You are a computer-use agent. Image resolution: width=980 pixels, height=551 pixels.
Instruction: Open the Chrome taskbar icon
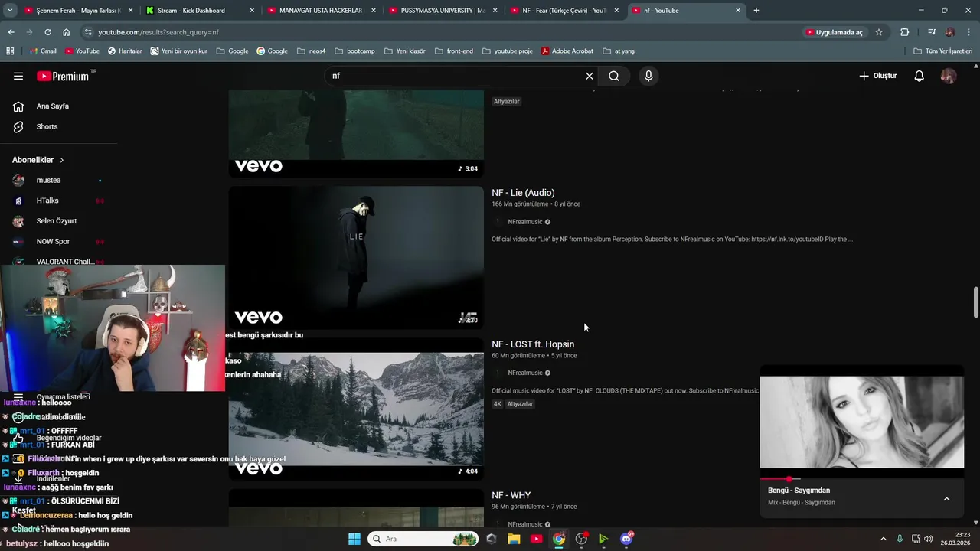coord(559,539)
